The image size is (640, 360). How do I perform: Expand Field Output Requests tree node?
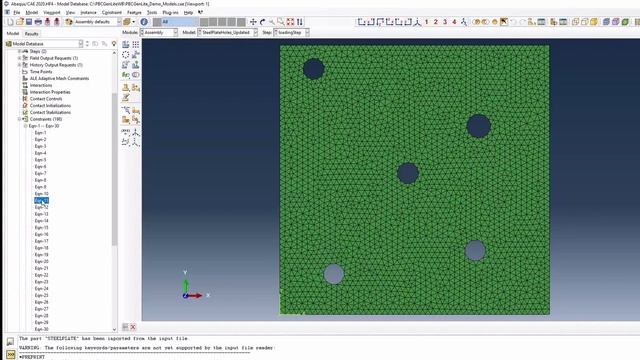(19, 58)
